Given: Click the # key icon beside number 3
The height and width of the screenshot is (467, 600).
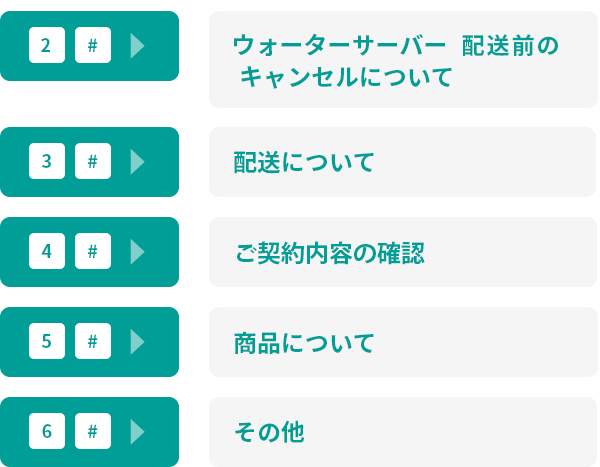Looking at the screenshot, I should pos(93,161).
